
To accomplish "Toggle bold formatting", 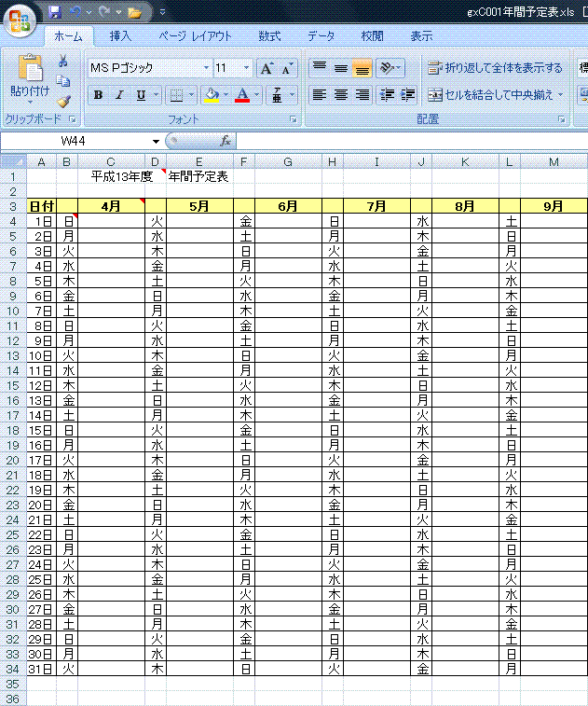I will [x=98, y=95].
